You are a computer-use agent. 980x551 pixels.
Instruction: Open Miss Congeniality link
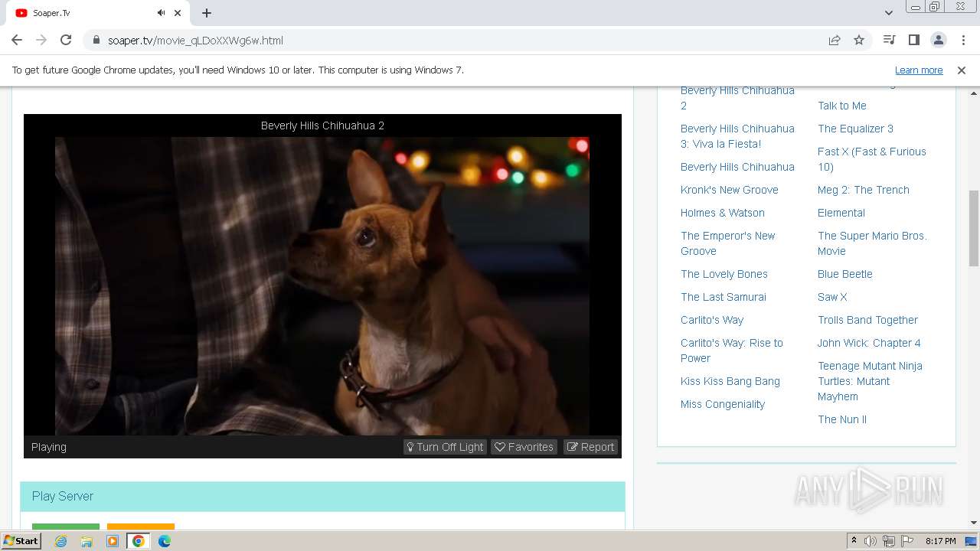pos(722,404)
